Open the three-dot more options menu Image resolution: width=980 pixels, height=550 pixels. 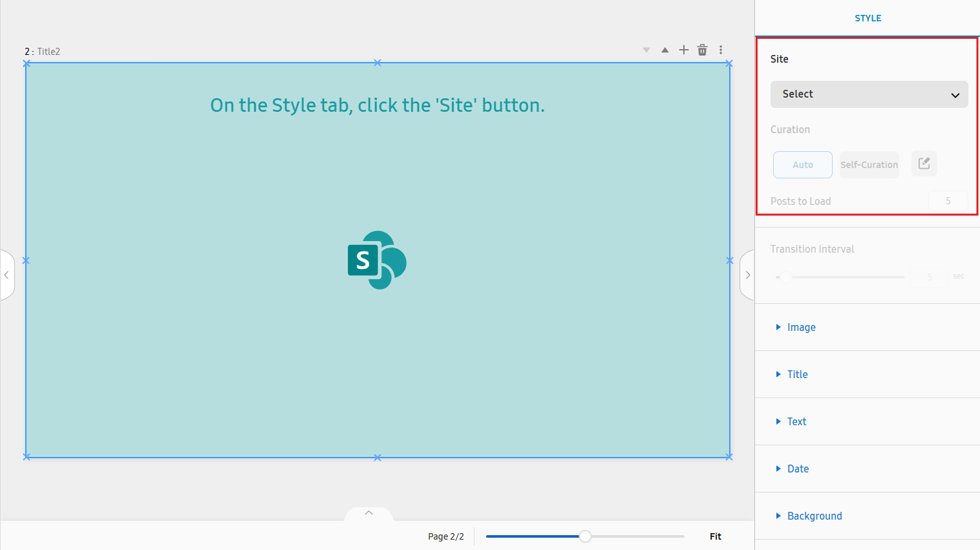point(721,50)
